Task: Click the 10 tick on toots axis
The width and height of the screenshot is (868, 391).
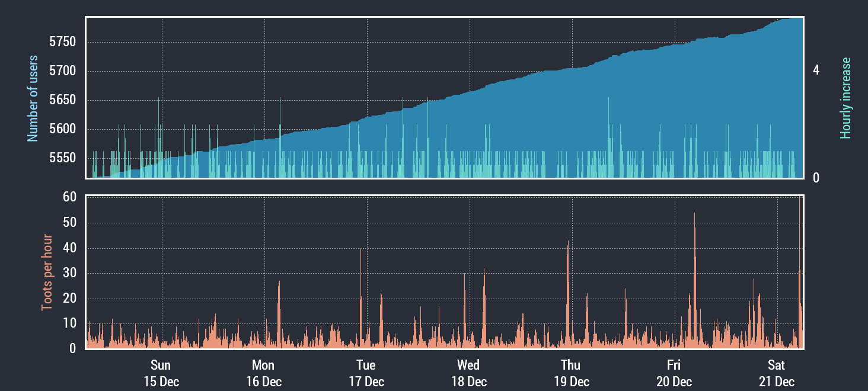Action: 69,323
